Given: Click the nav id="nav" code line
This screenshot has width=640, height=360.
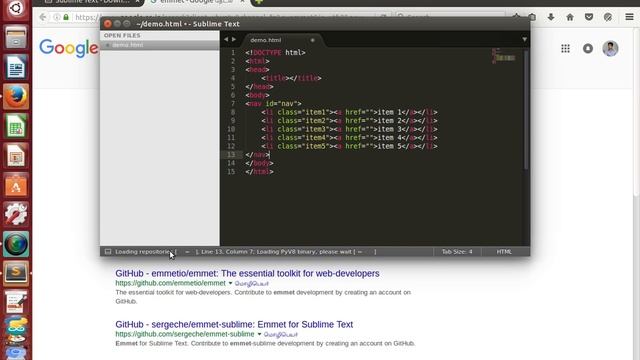Looking at the screenshot, I should (273, 104).
